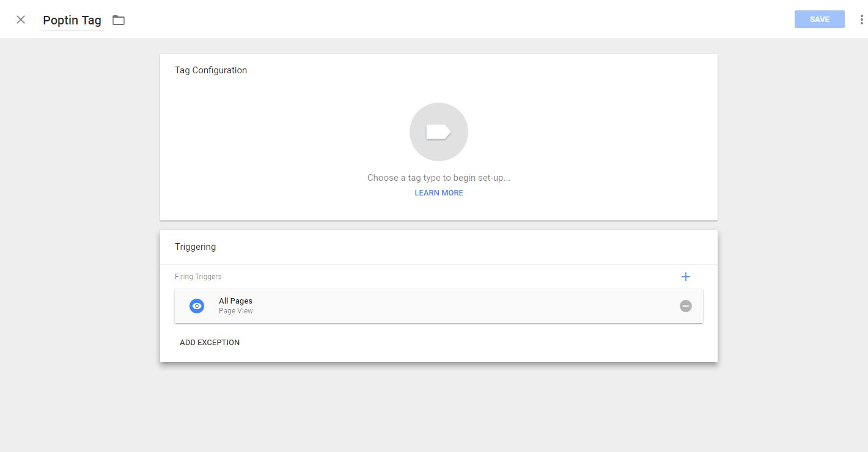
Task: Open the folder icon beside tag name
Action: point(119,20)
